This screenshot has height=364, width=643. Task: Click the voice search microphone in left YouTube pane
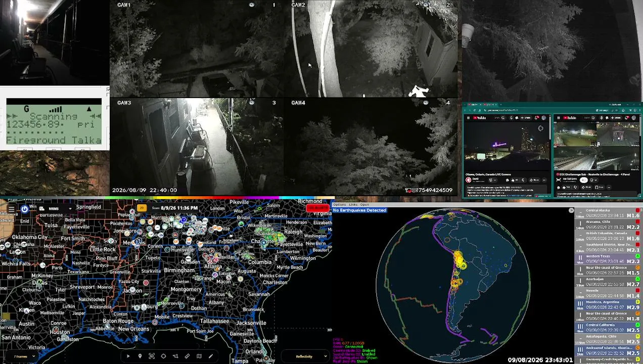tap(511, 118)
